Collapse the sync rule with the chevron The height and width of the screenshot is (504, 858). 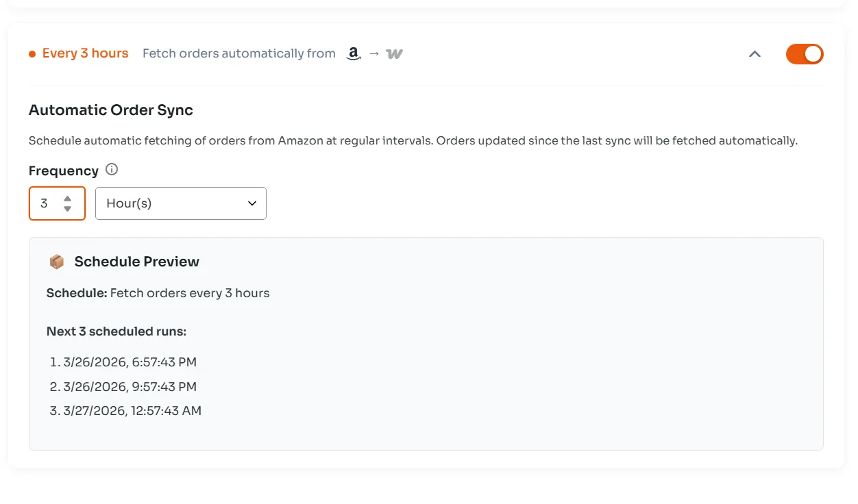click(755, 53)
